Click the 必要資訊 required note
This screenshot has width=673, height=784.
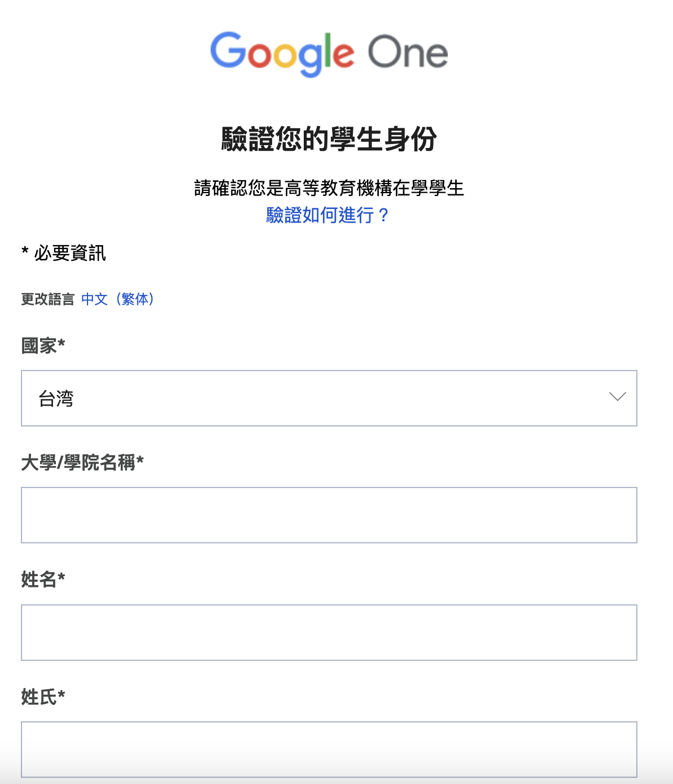click(69, 253)
